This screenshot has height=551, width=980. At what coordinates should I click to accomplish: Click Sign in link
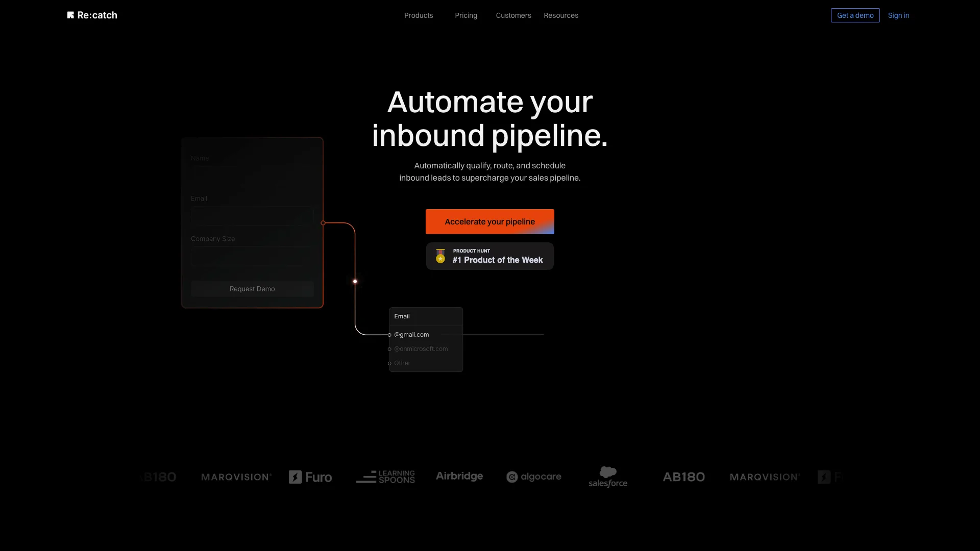[x=898, y=15]
